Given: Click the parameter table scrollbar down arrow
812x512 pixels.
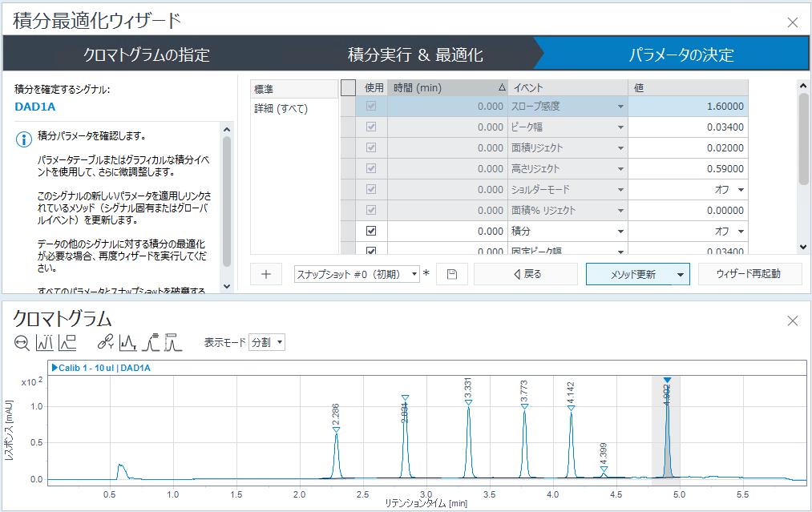Looking at the screenshot, I should coord(803,247).
